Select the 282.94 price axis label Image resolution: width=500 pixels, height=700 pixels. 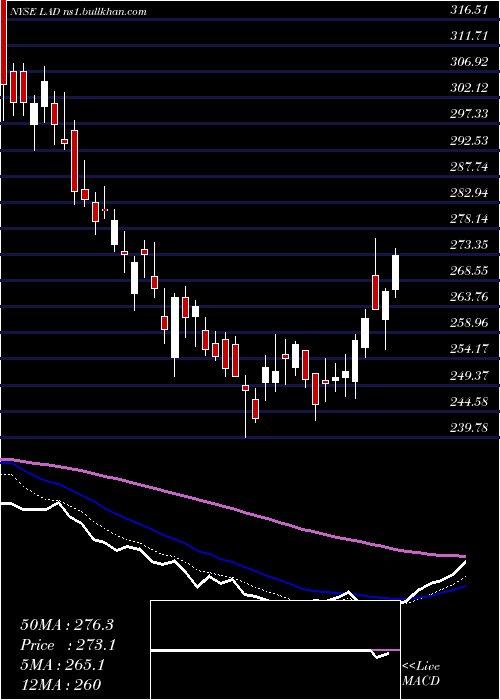pos(469,193)
